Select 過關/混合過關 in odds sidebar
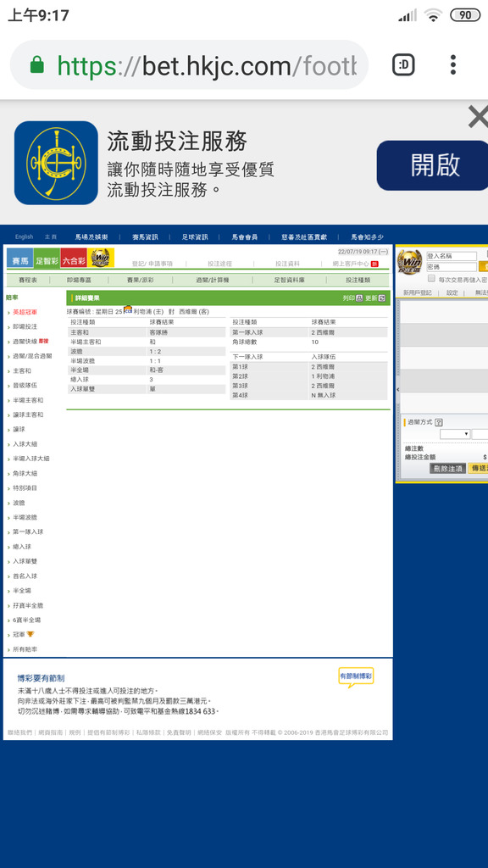This screenshot has height=868, width=488. (x=32, y=356)
